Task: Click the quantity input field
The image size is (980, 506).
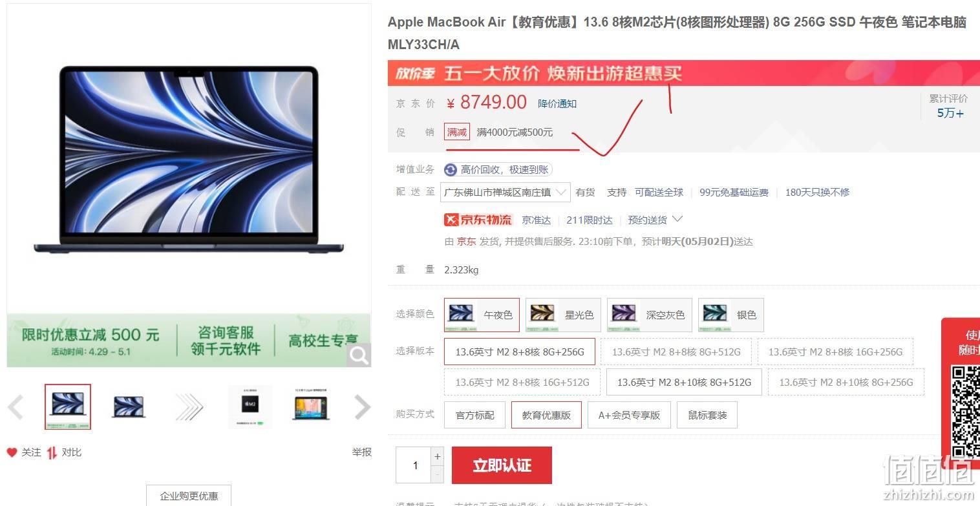Action: pyautogui.click(x=414, y=465)
